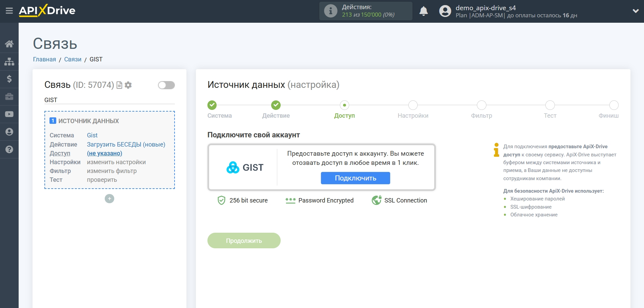Click the plus button to add a step

point(109,198)
